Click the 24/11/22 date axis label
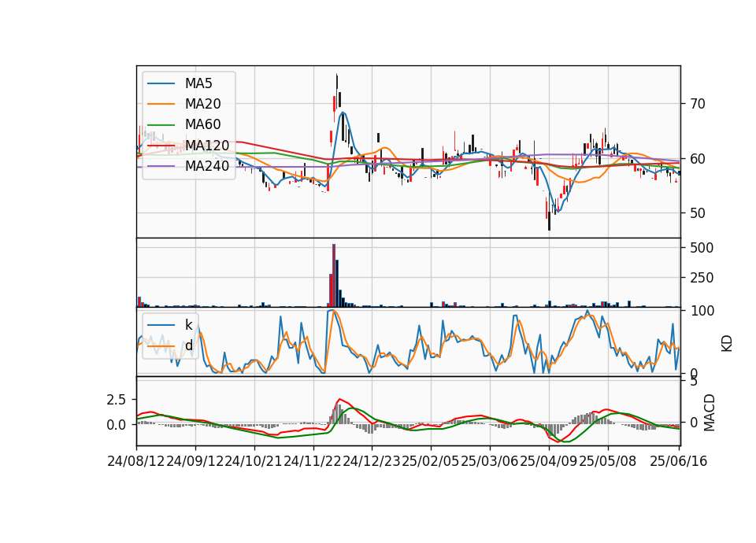This screenshot has width=756, height=543. pyautogui.click(x=313, y=461)
